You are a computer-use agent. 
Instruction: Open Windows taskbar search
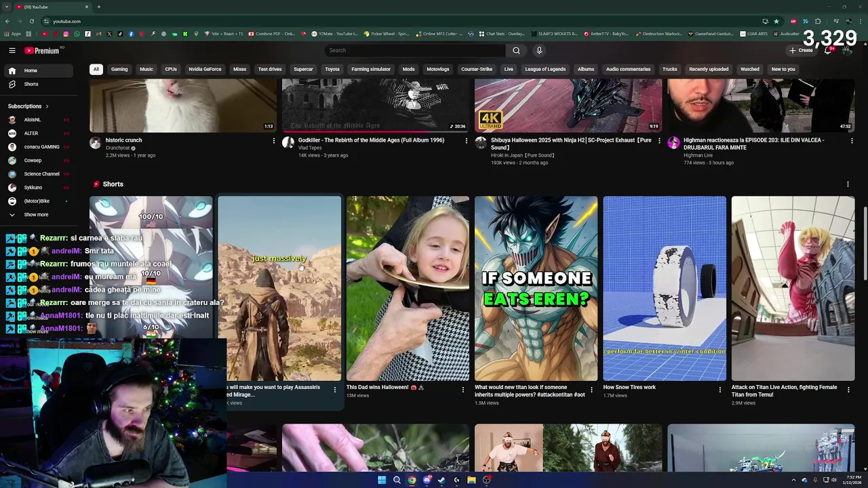point(397,480)
